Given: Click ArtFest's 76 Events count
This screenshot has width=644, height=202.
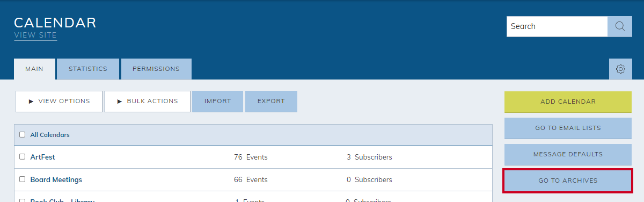Looking at the screenshot, I should click(251, 157).
